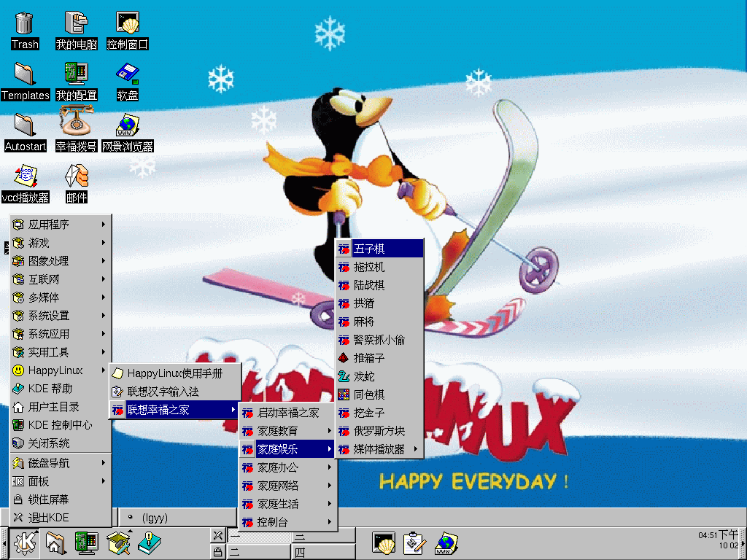Expand 媒体播放器 submenu

click(379, 449)
